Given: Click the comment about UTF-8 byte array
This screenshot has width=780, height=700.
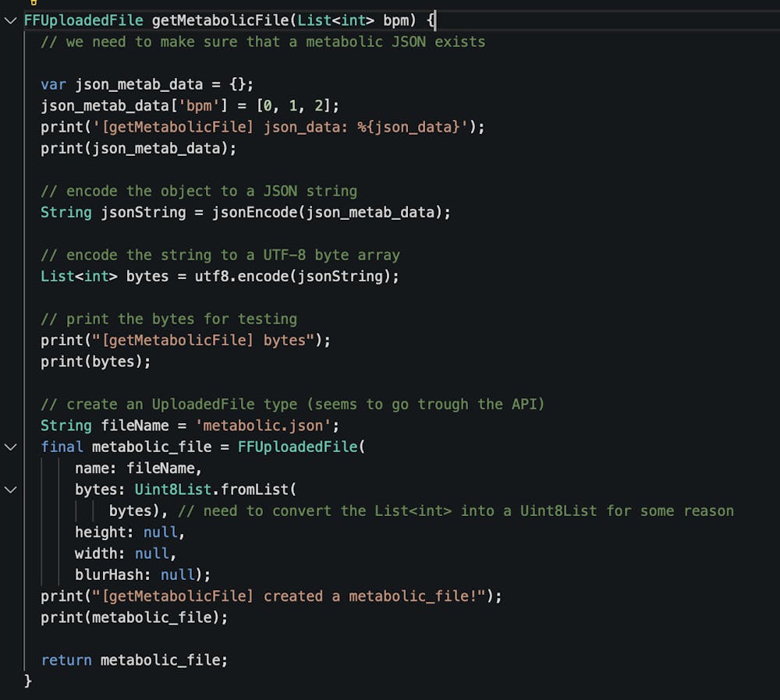Looking at the screenshot, I should [220, 255].
